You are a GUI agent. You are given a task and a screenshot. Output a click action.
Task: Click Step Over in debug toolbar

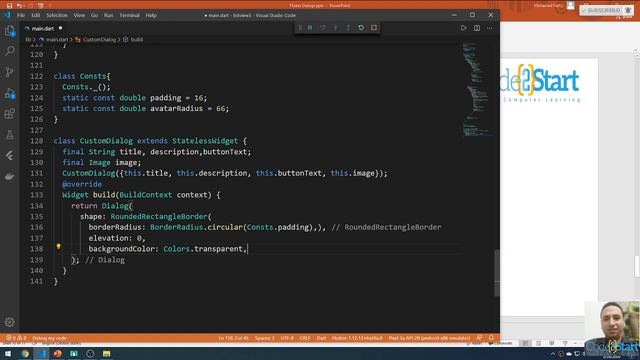click(x=323, y=28)
